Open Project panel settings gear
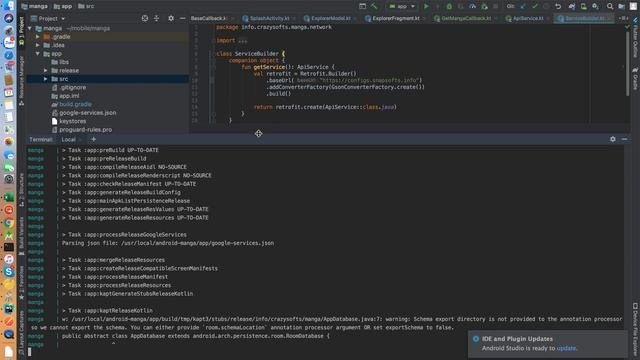This screenshot has height=360, width=640. pyautogui.click(x=171, y=18)
